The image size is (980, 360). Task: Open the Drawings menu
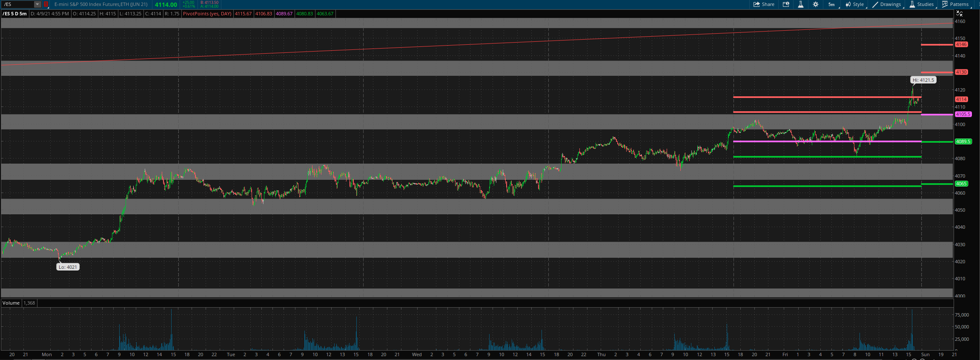point(887,4)
